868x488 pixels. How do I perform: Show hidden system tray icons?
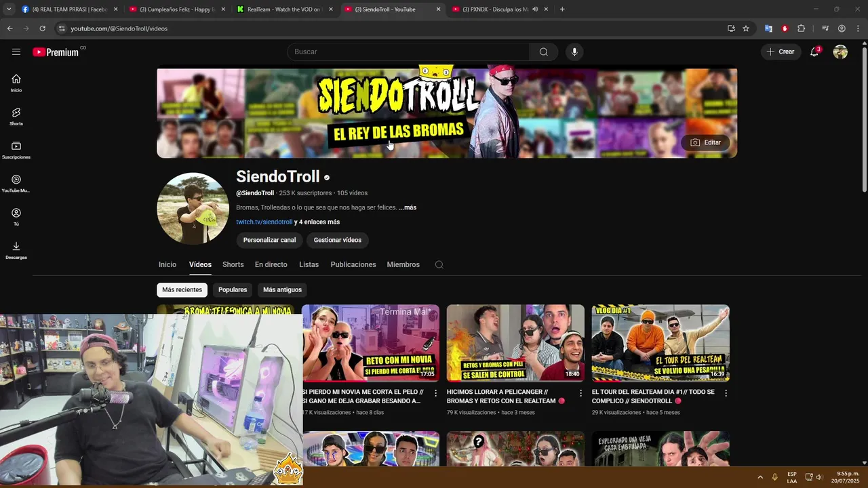(759, 477)
